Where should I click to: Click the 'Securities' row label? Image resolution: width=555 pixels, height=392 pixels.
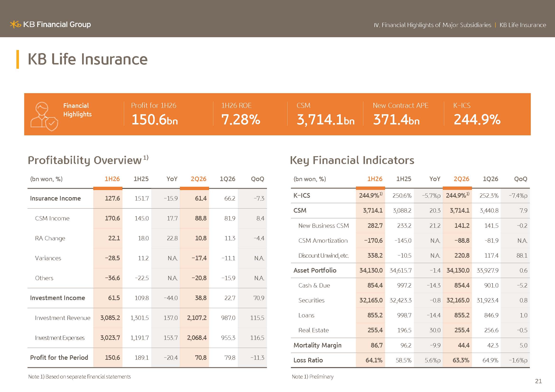tap(312, 301)
